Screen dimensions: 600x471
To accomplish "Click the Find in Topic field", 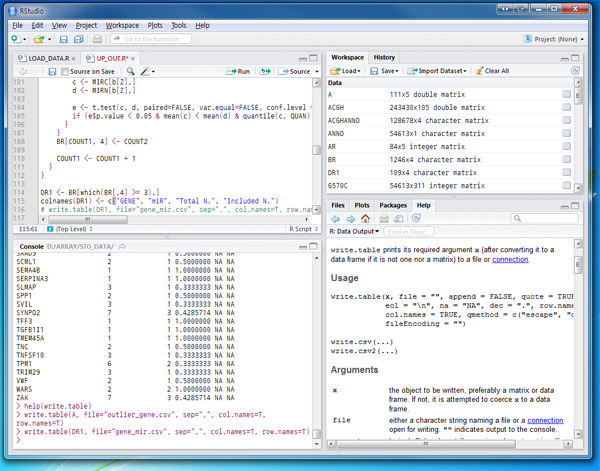I will coord(409,231).
